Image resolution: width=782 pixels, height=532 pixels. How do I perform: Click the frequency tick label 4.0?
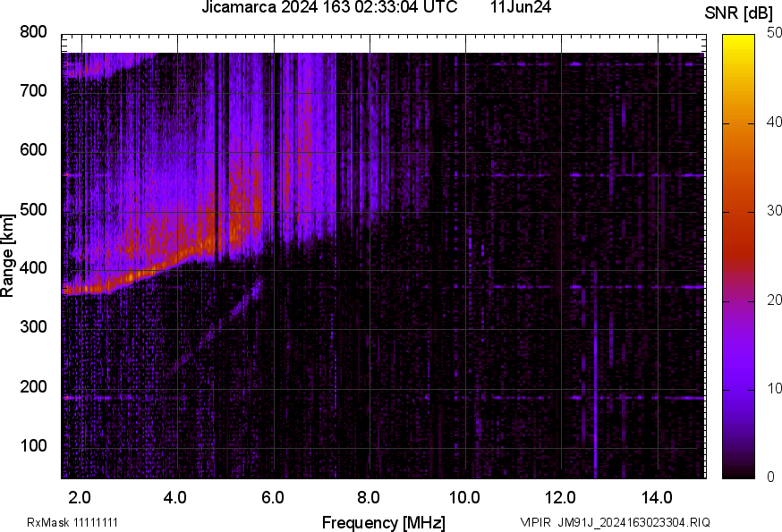pos(175,498)
